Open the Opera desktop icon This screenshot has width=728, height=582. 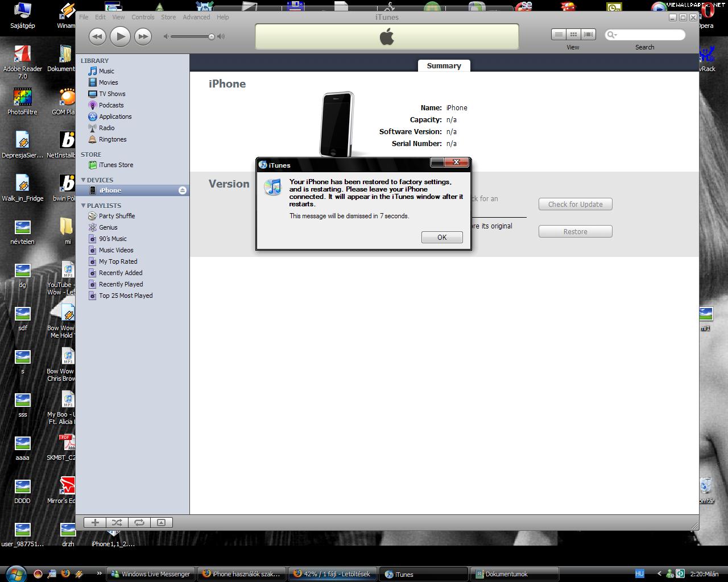706,16
